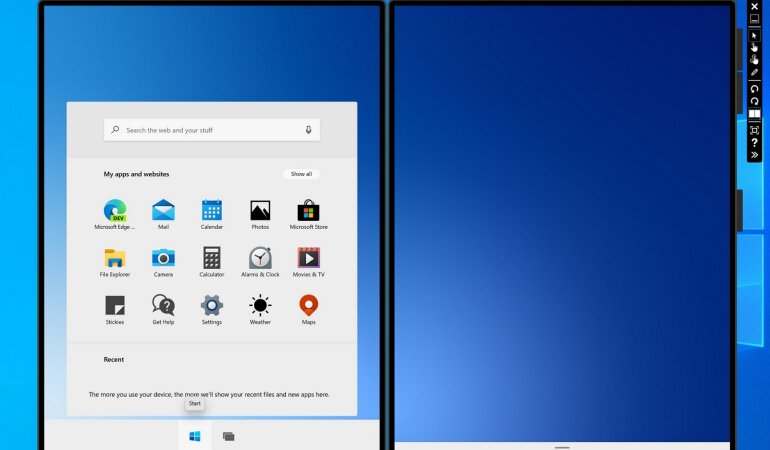Open the Mail app
This screenshot has height=450, width=770.
click(x=163, y=214)
